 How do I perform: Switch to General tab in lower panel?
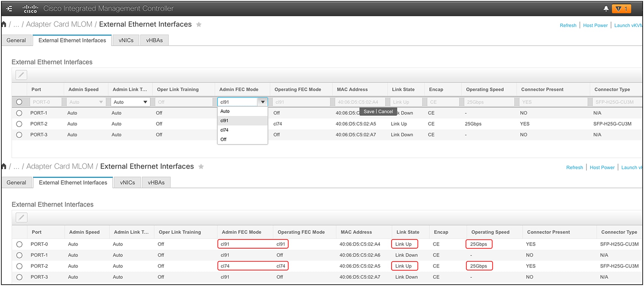(16, 183)
